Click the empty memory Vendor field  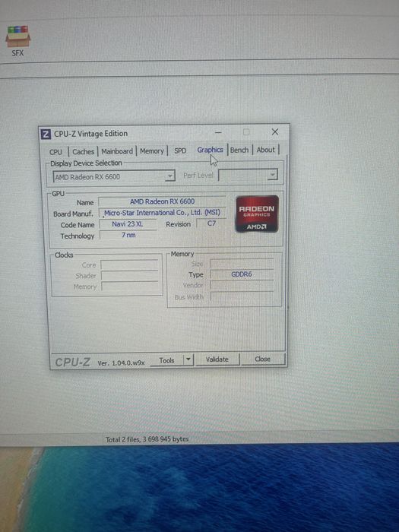(x=242, y=285)
